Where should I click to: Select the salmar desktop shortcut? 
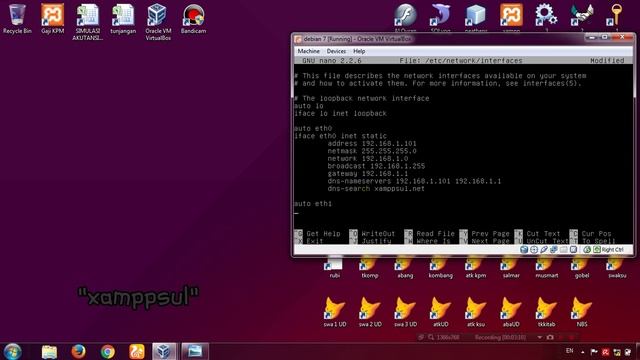coord(511,268)
